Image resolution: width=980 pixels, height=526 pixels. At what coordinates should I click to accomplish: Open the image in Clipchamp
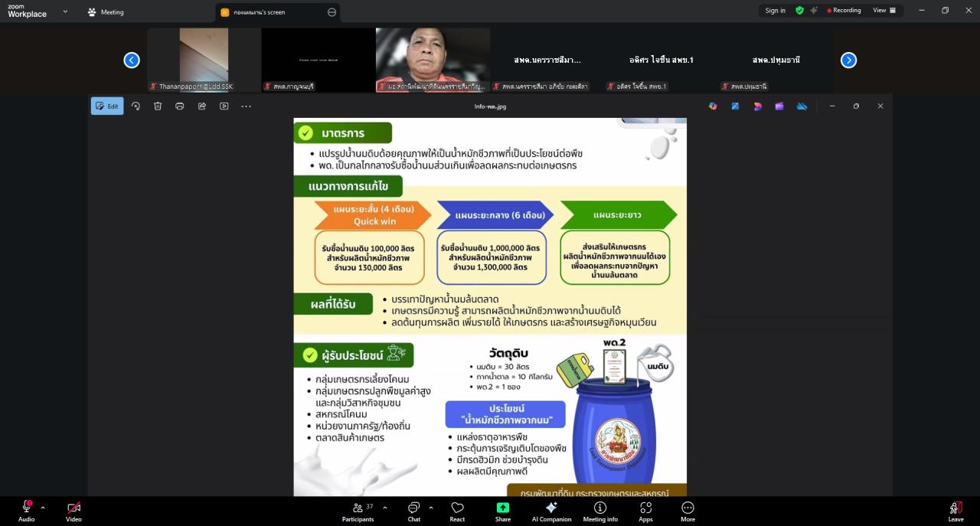(779, 106)
